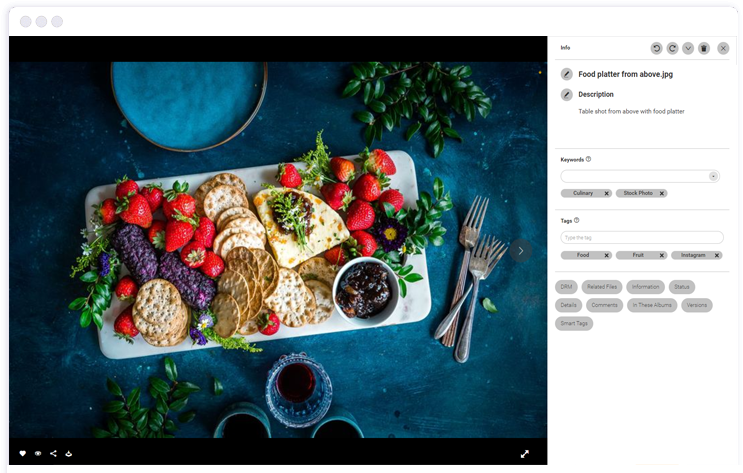
Task: Share the image
Action: click(x=53, y=454)
